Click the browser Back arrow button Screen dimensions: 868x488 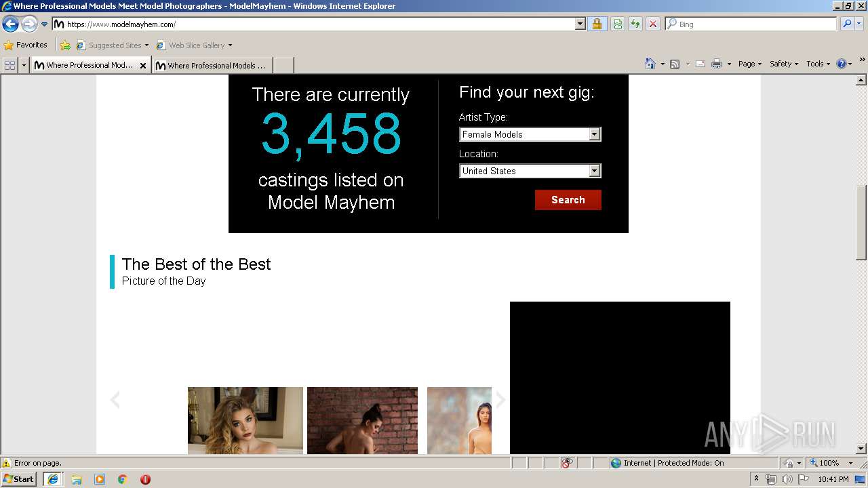click(10, 24)
